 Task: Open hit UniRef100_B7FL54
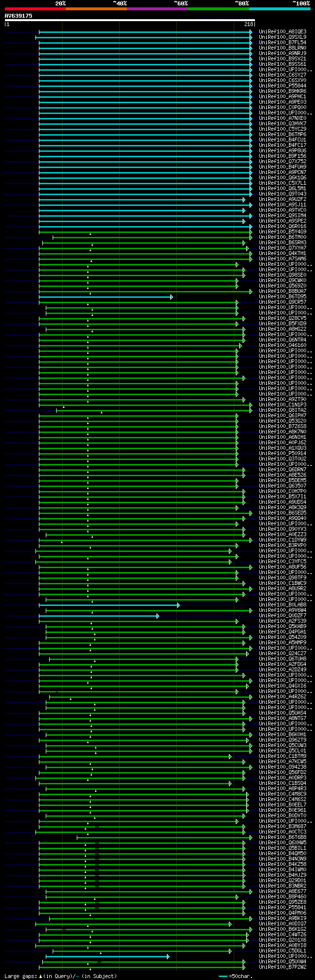coord(283,42)
